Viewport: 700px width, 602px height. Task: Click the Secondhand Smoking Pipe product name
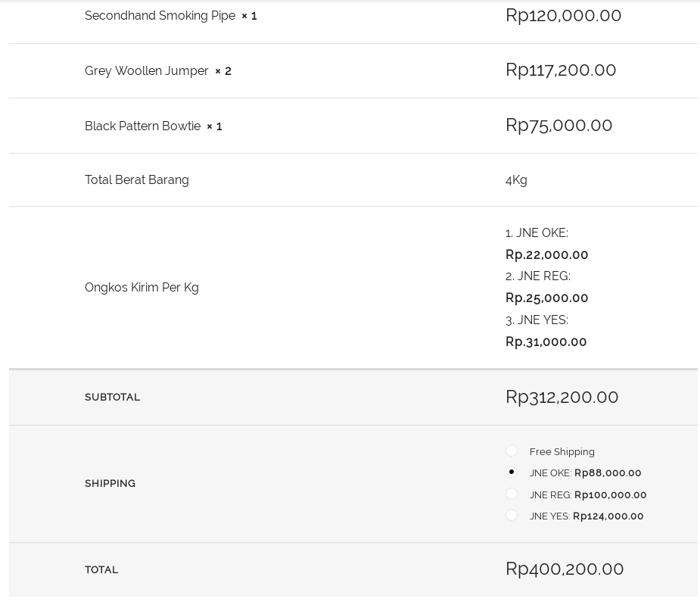pyautogui.click(x=160, y=15)
